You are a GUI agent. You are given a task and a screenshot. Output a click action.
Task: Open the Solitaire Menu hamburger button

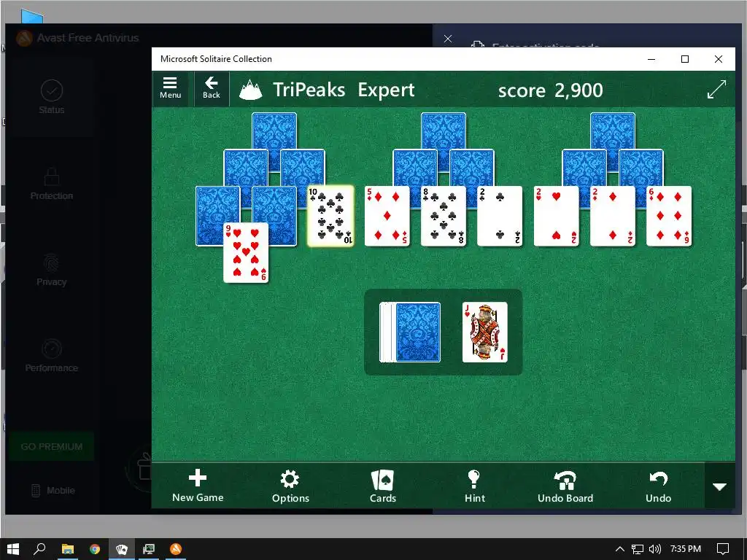point(171,88)
